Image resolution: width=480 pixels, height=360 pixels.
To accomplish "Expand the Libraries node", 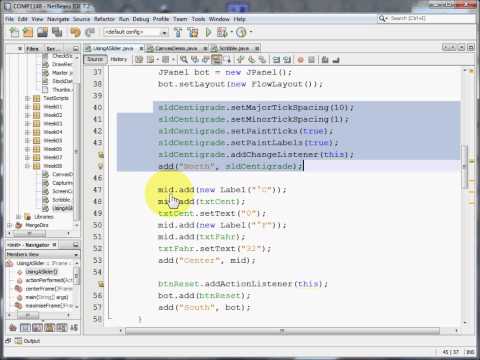I will point(19,217).
